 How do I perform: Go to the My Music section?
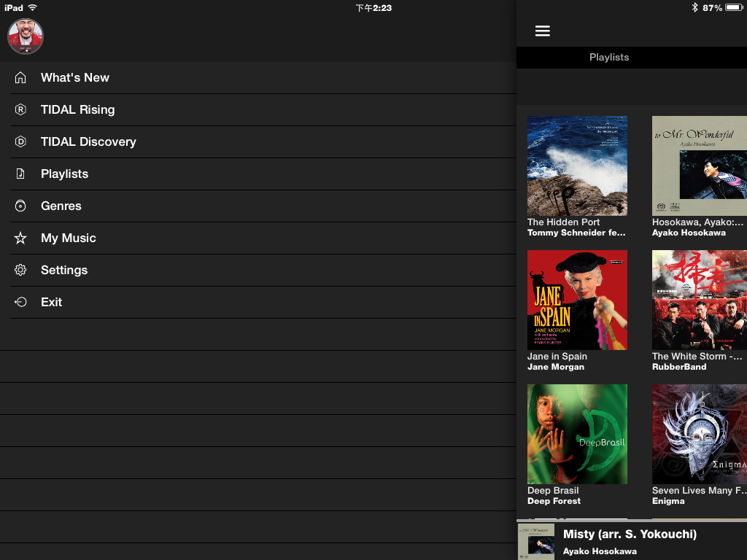(69, 238)
